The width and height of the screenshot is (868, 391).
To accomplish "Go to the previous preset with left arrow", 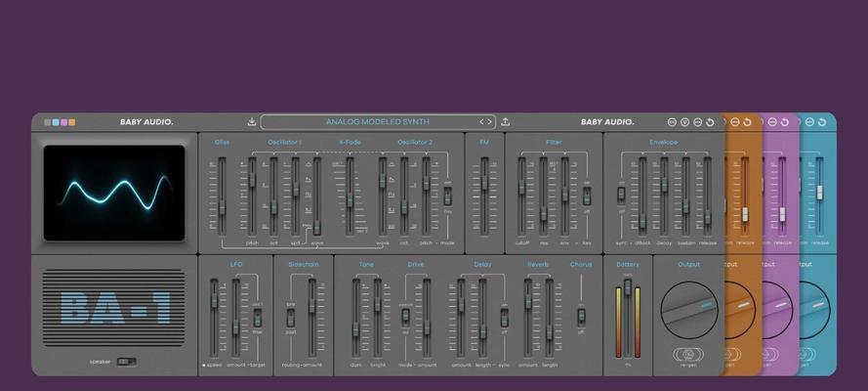I will (x=481, y=122).
